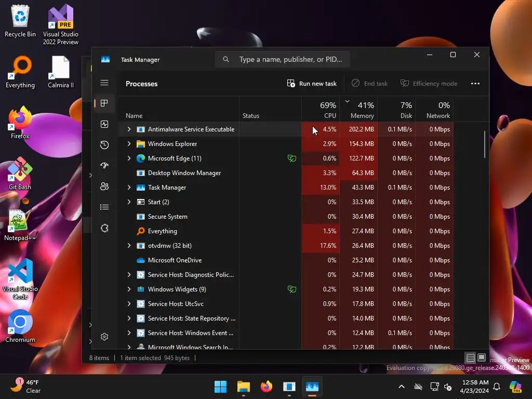Click the Task Manager search magnifier icon
The height and width of the screenshot is (399, 532).
226,59
